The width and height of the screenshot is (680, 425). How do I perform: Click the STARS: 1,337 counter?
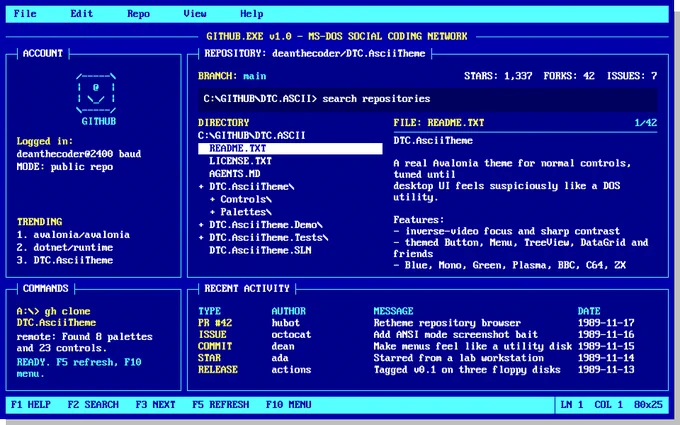tap(498, 76)
